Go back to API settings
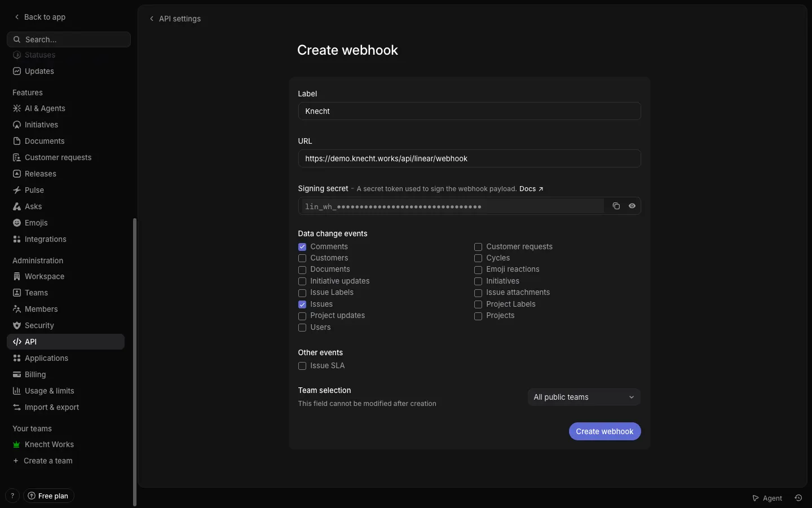 [x=175, y=19]
